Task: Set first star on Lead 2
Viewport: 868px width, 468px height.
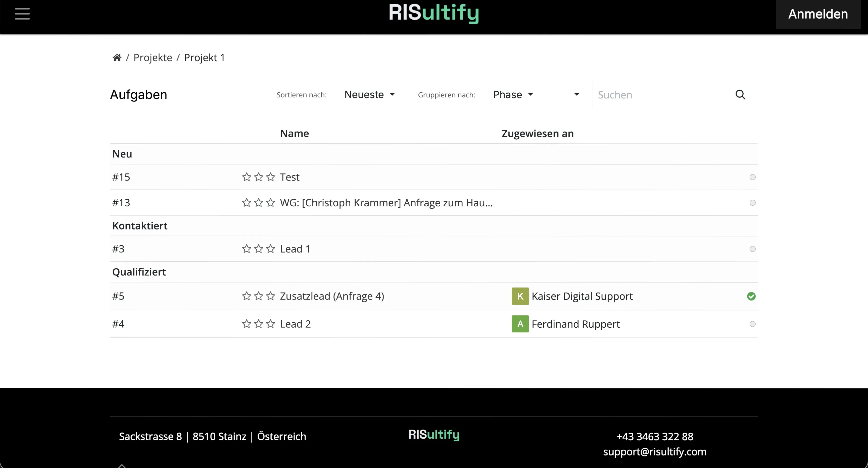Action: (247, 324)
